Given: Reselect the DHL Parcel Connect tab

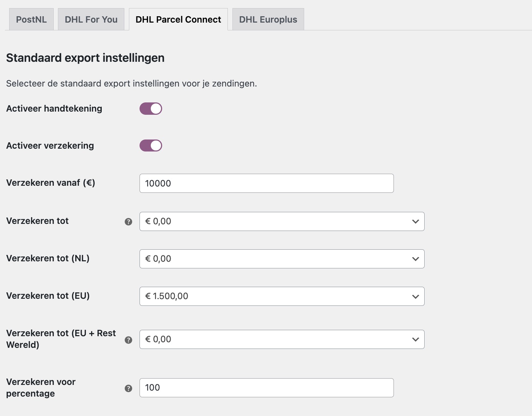Looking at the screenshot, I should coord(178,19).
